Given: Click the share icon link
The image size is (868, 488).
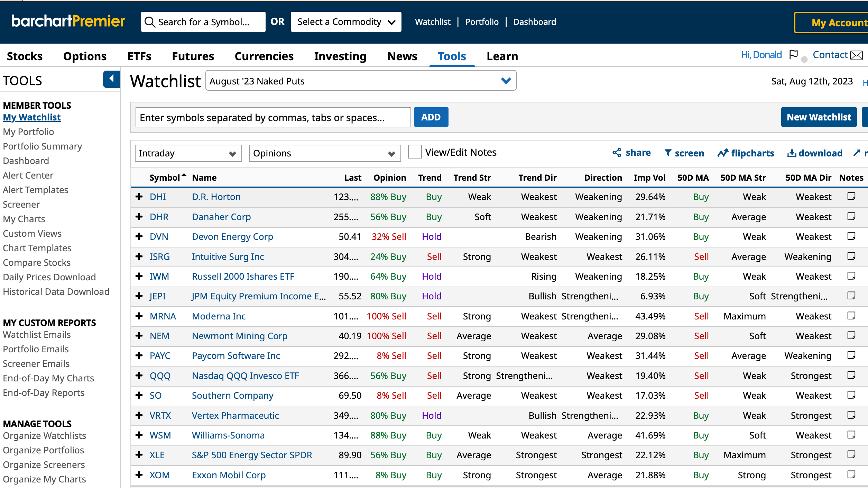Looking at the screenshot, I should [x=631, y=153].
